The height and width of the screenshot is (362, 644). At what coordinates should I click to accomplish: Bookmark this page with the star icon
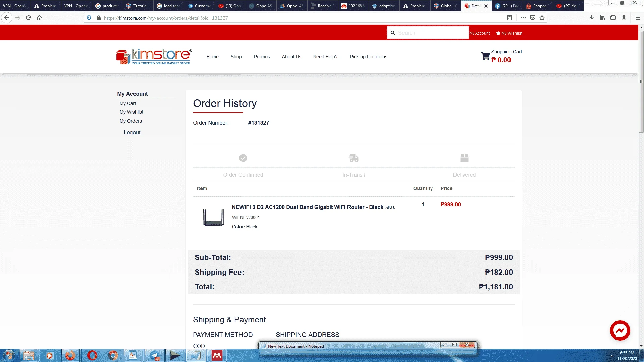pos(542,18)
